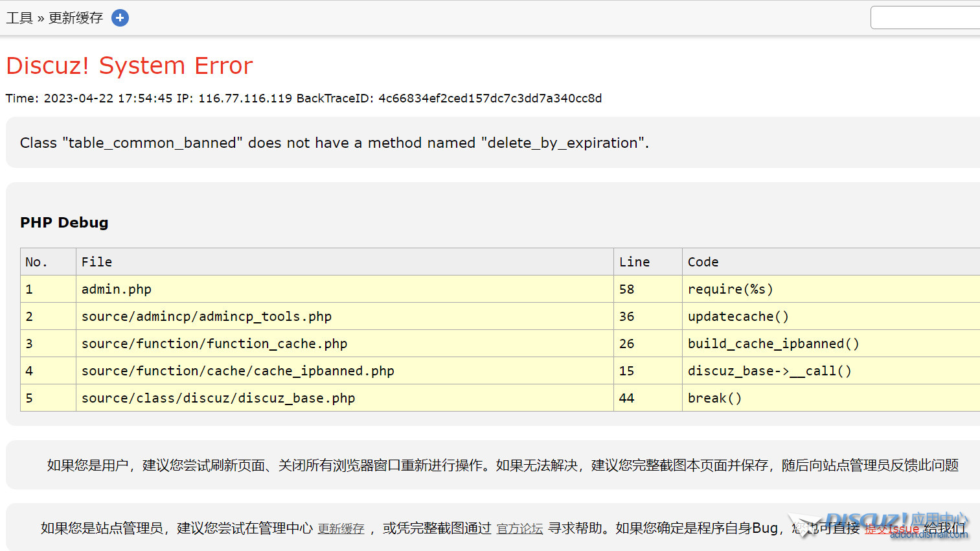Click row number 1 cell

(x=49, y=289)
